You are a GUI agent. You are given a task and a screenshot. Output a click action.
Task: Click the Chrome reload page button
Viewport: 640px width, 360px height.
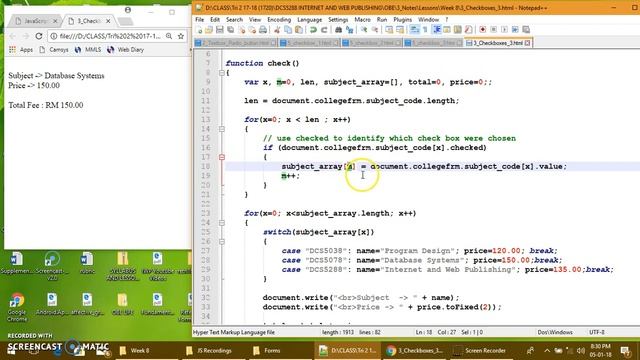(39, 36)
